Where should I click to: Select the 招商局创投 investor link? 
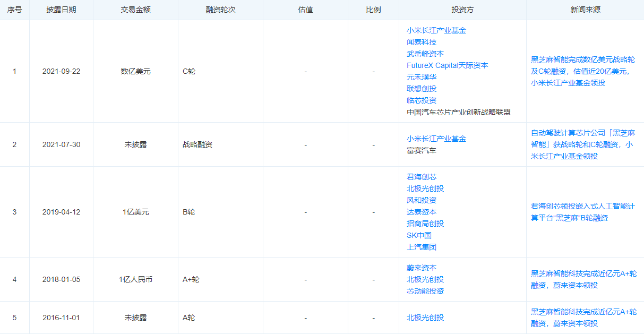click(x=425, y=224)
